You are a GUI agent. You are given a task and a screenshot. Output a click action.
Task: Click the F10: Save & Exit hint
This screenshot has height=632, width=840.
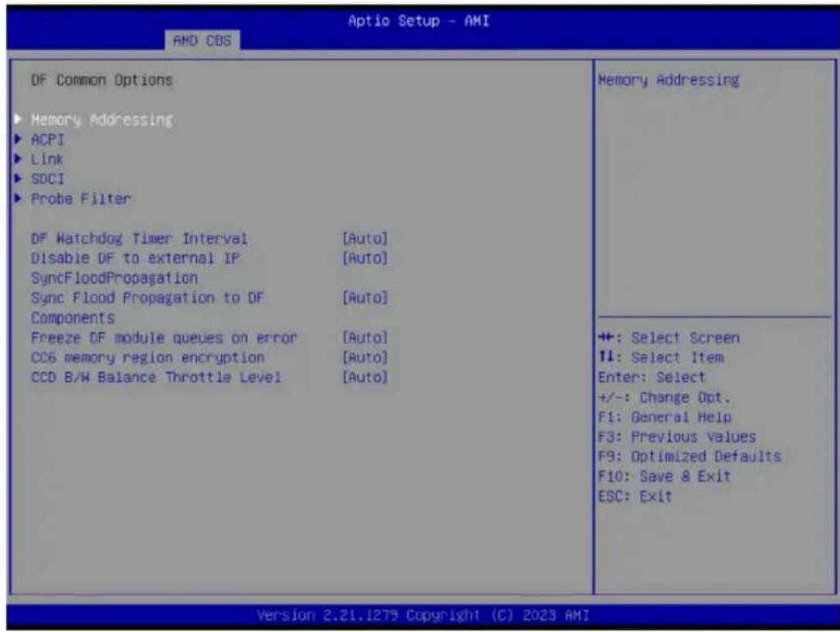(665, 476)
